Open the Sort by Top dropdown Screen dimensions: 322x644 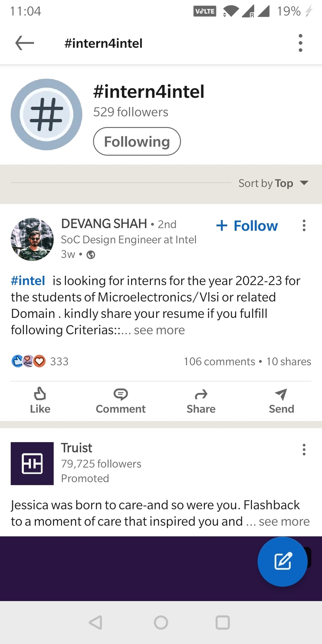273,183
